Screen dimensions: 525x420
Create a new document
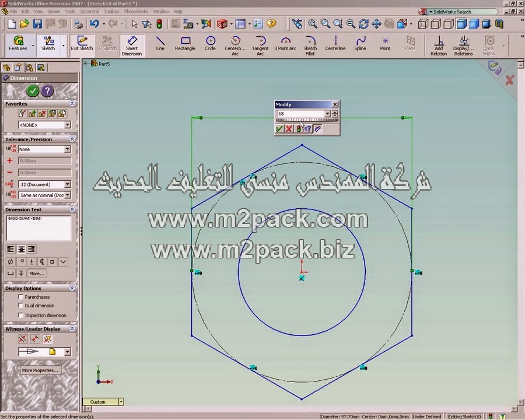coord(12,24)
